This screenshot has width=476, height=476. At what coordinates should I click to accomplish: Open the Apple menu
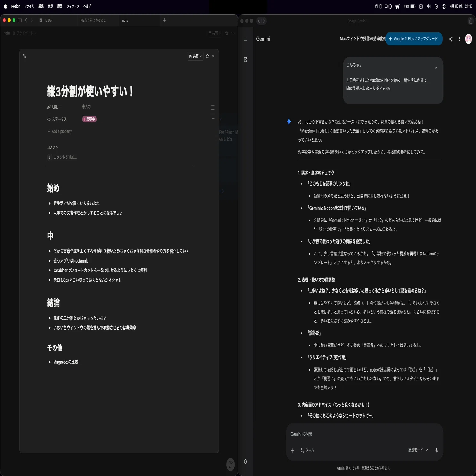coord(5,6)
